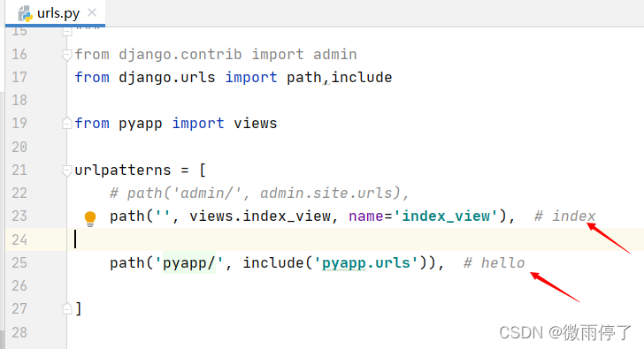The width and height of the screenshot is (644, 349).
Task: Click line number 21 in gutter
Action: pyautogui.click(x=19, y=170)
